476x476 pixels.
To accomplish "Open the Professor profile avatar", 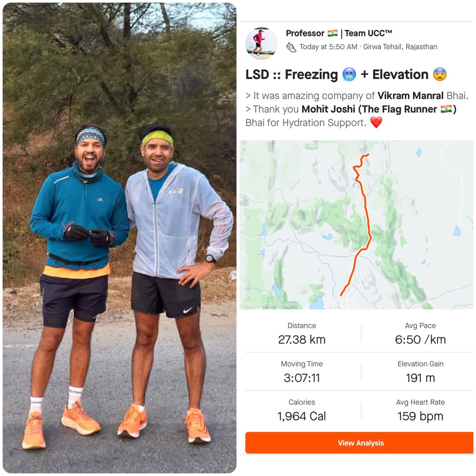I will (x=261, y=43).
